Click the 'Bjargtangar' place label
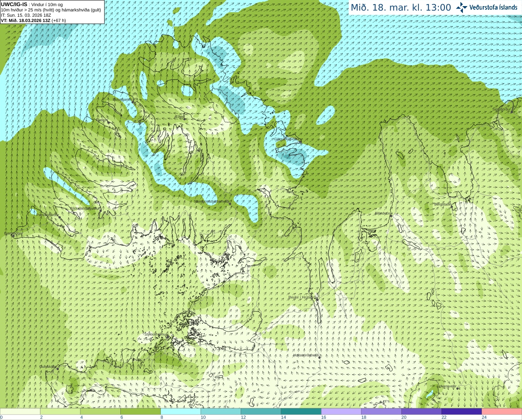Image resolution: width=522 pixels, height=420 pixels. (13, 233)
